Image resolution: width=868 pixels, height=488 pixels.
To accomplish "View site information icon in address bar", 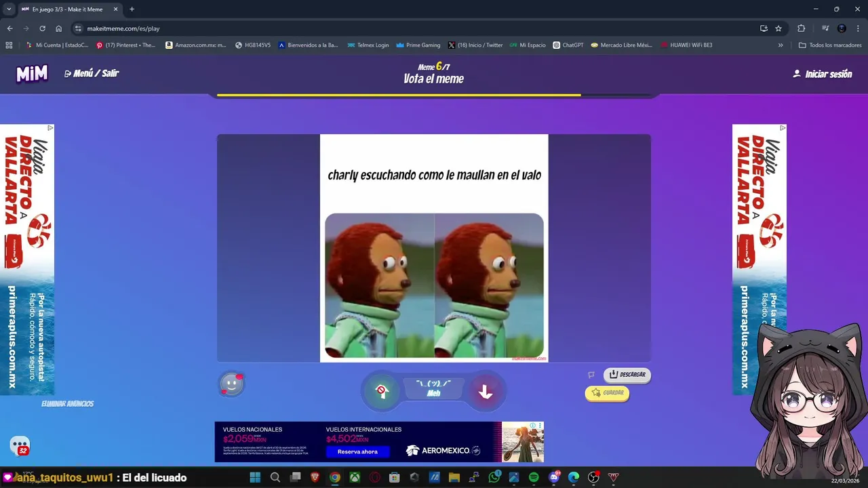I will point(78,28).
